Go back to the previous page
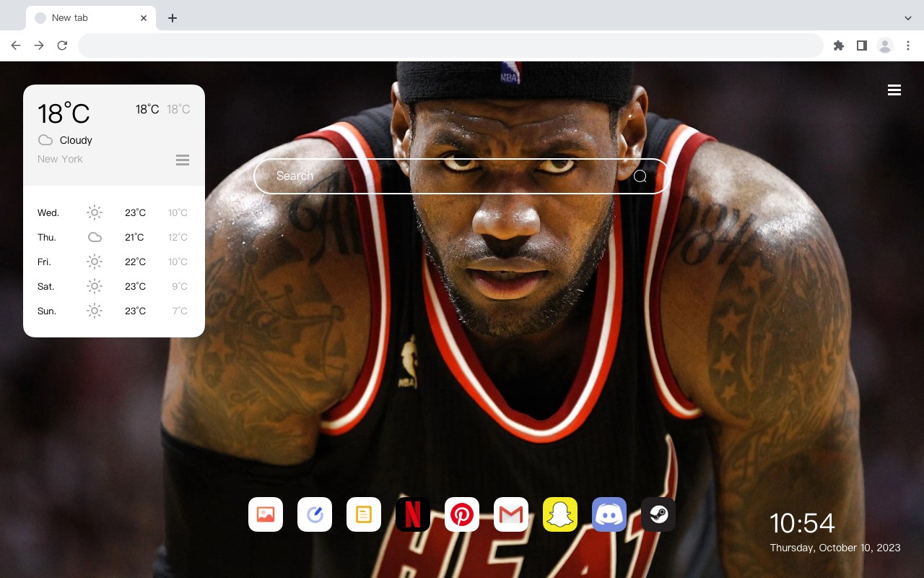This screenshot has width=924, height=578. (x=16, y=46)
